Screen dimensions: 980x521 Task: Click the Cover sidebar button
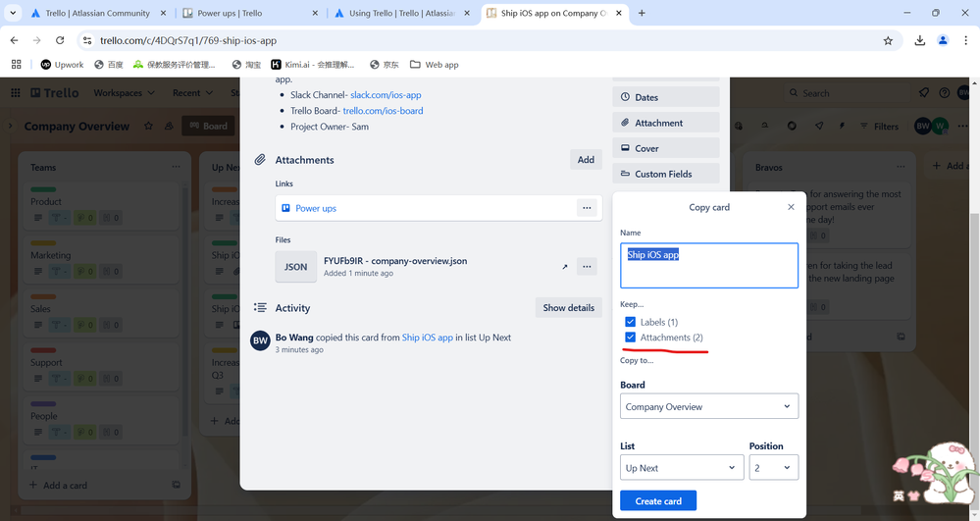pyautogui.click(x=666, y=148)
